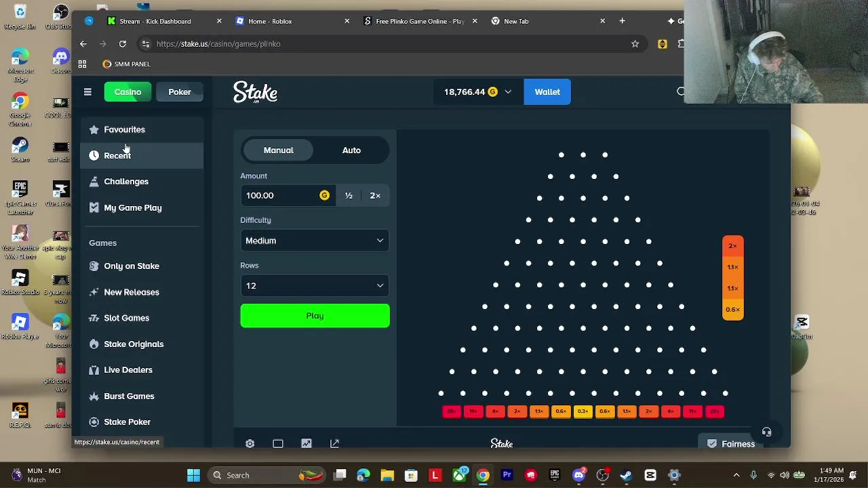View site information icon in address bar

[145, 43]
